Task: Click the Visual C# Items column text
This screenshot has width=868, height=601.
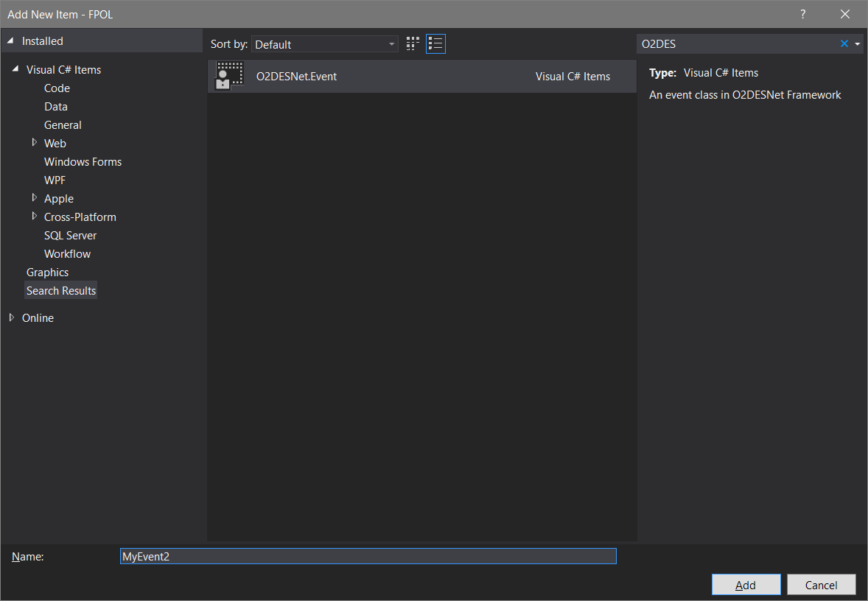Action: (573, 77)
